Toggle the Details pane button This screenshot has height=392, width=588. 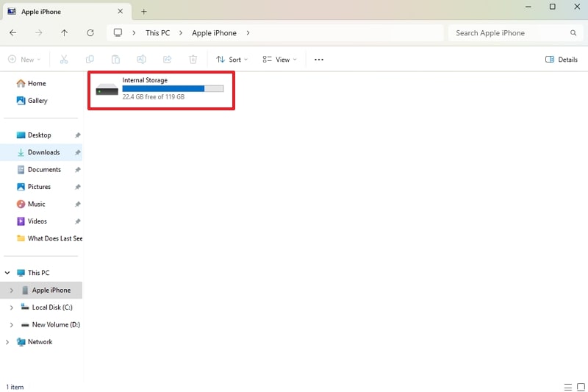[562, 60]
